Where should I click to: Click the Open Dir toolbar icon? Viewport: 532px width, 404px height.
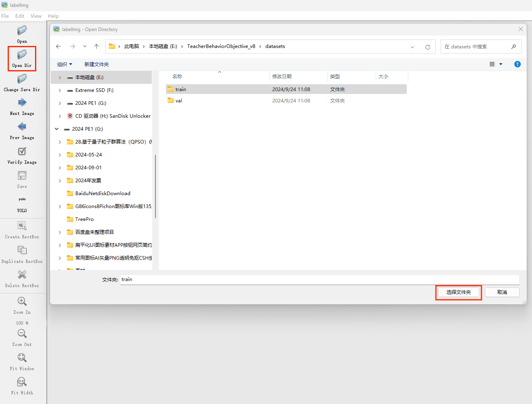coord(22,55)
